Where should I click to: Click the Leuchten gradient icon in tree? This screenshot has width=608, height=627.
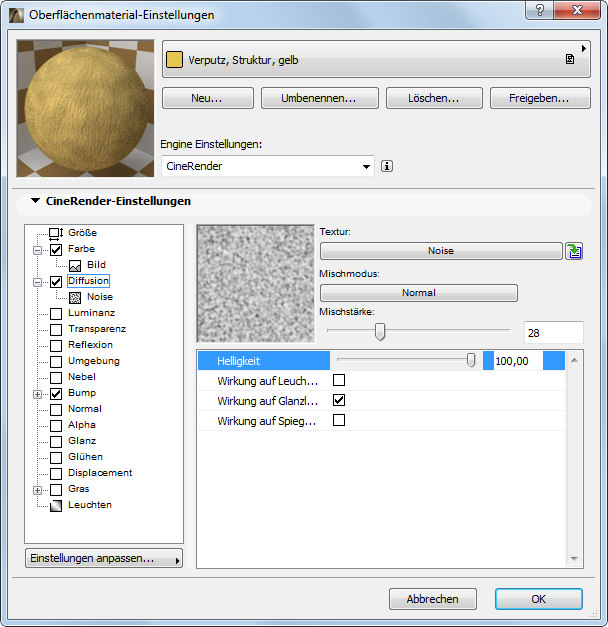pos(56,506)
